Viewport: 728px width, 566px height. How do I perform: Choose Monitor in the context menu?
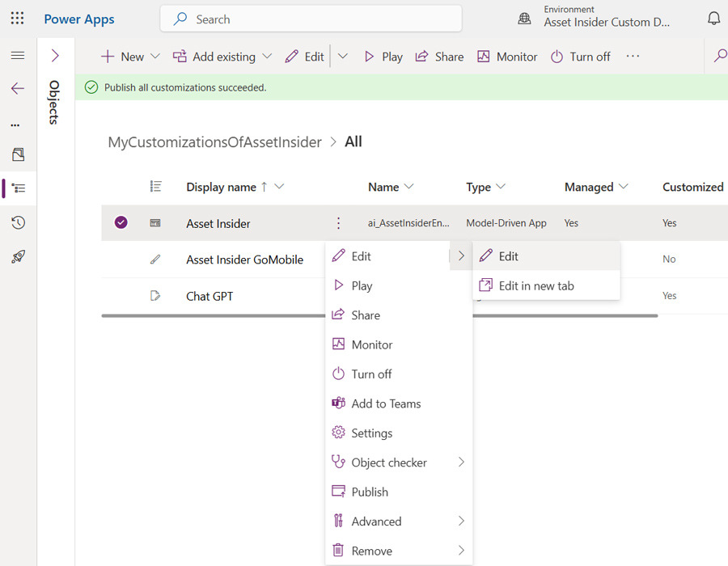(x=399, y=344)
